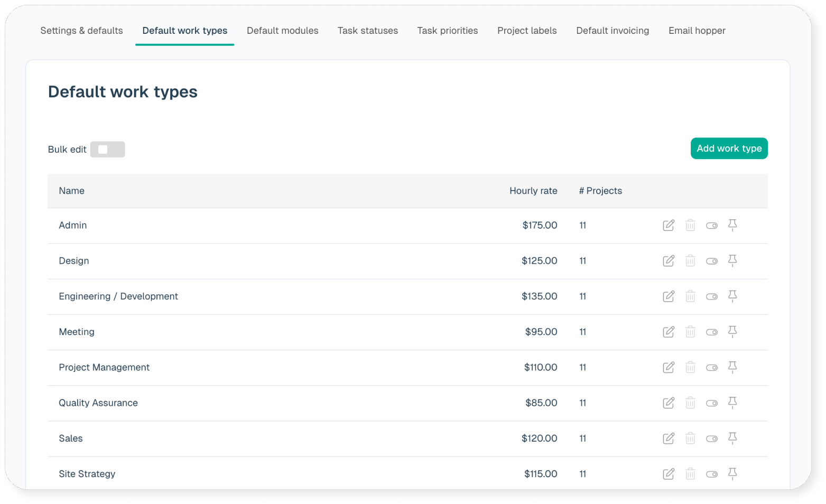826x504 pixels.
Task: Enable the Bulk edit switch
Action: click(107, 150)
